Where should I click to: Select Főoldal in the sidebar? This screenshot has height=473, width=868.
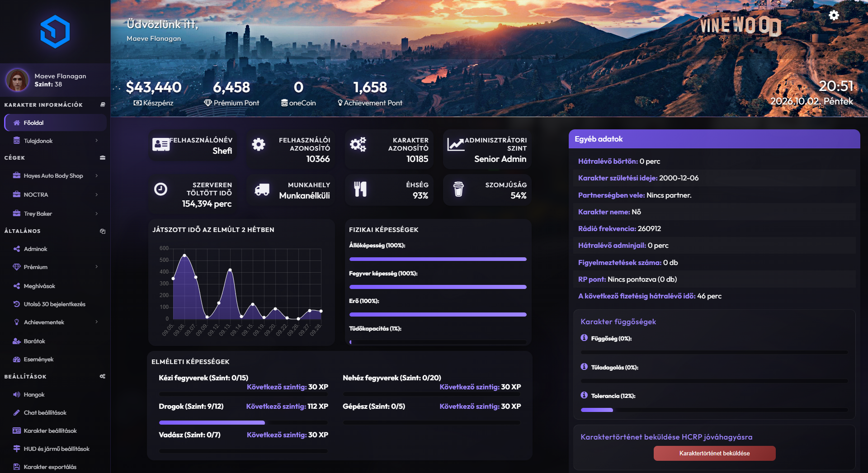[55, 123]
